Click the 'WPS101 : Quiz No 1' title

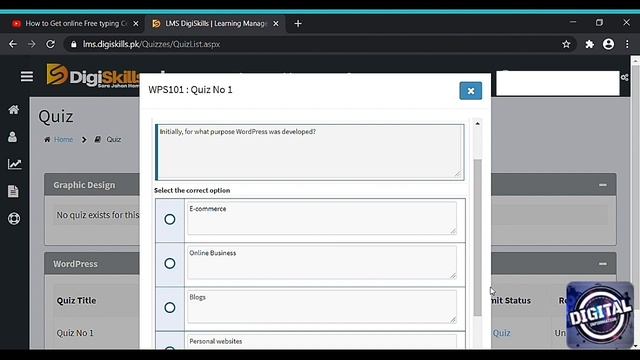point(190,90)
